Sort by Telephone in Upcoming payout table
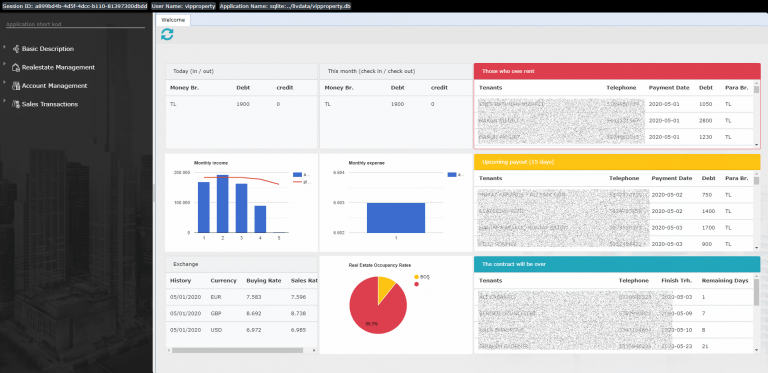Viewport: 768px width, 373px height. (x=624, y=178)
